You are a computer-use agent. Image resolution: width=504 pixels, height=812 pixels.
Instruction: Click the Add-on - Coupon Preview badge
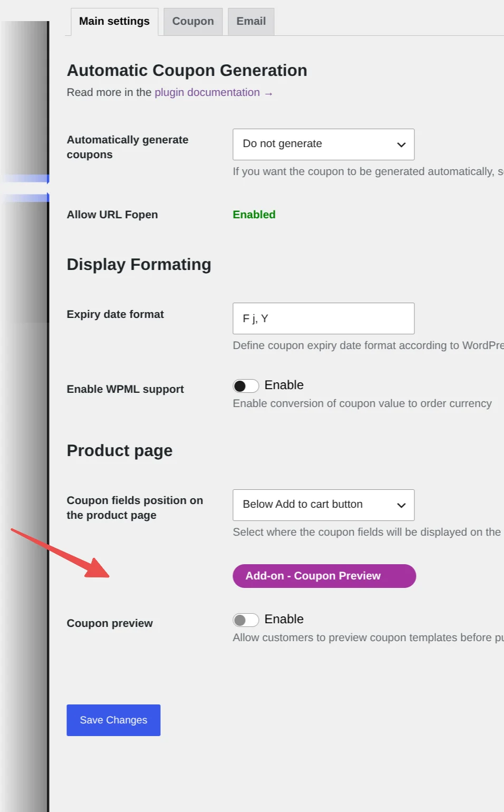pyautogui.click(x=324, y=576)
